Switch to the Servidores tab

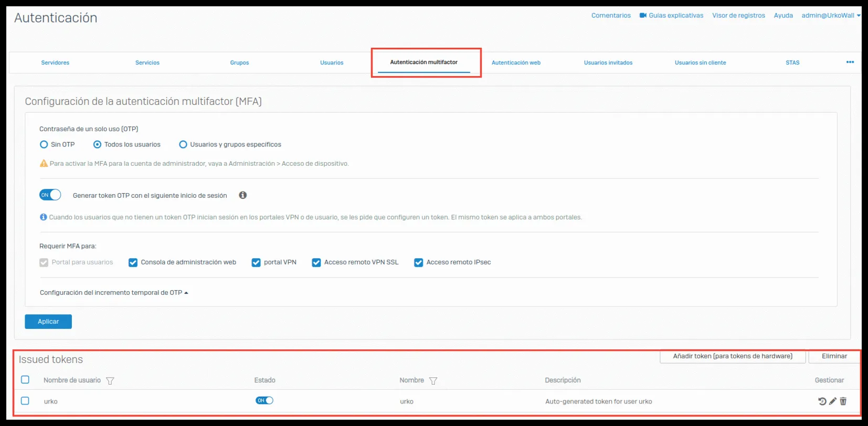point(55,62)
